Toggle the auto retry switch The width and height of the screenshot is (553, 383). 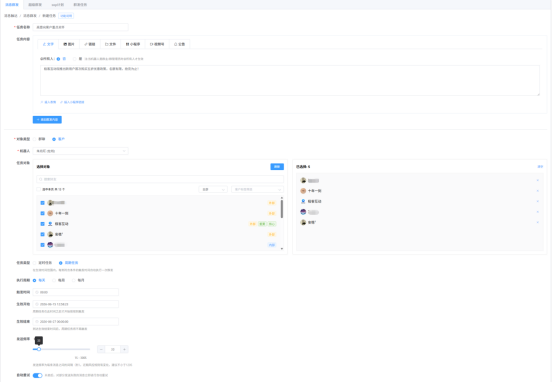click(x=37, y=376)
